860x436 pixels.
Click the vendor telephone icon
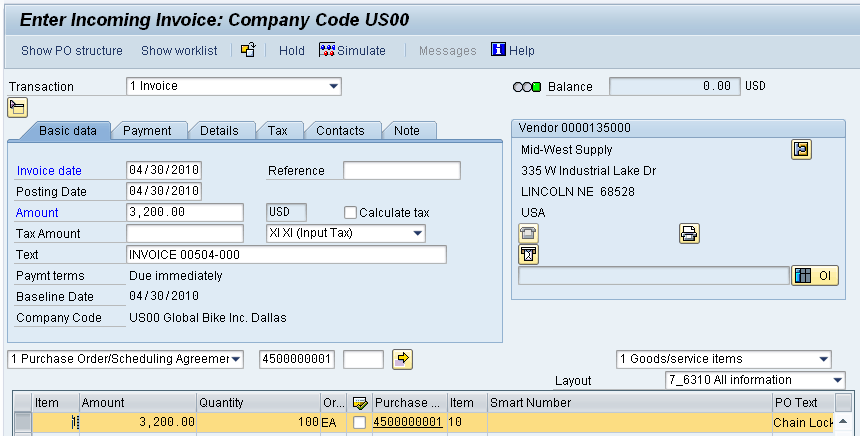(x=528, y=234)
